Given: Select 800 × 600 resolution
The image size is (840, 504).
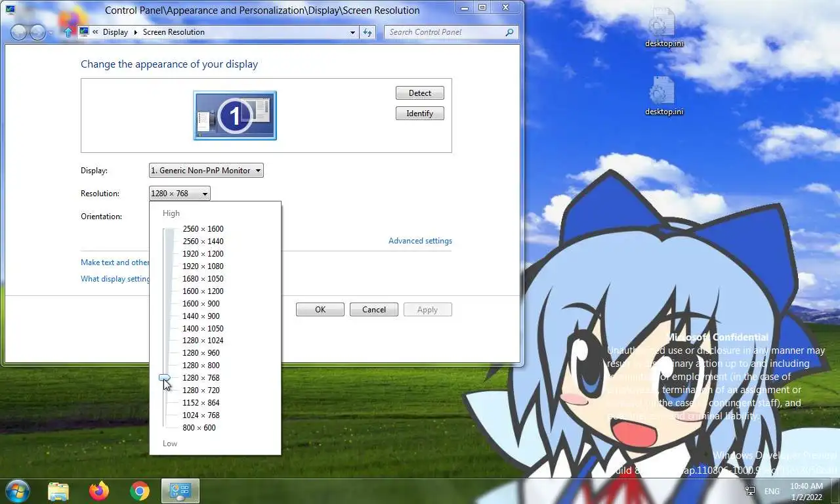Looking at the screenshot, I should pos(199,428).
